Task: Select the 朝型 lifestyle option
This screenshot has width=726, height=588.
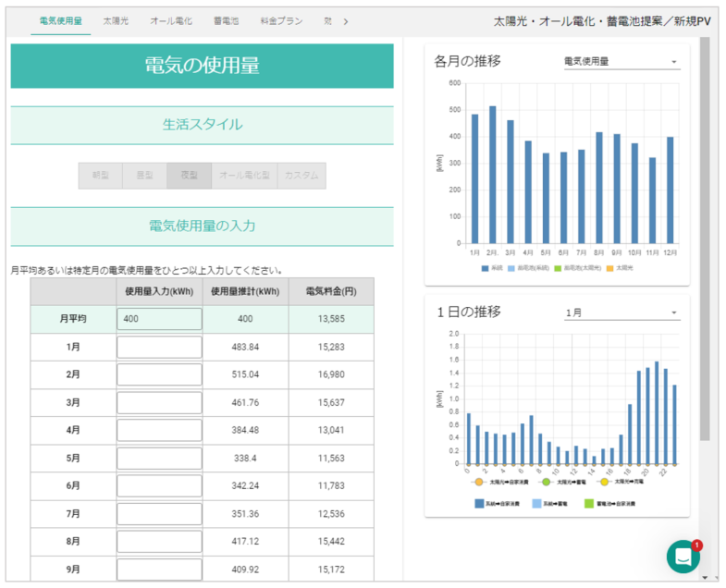Action: point(101,176)
